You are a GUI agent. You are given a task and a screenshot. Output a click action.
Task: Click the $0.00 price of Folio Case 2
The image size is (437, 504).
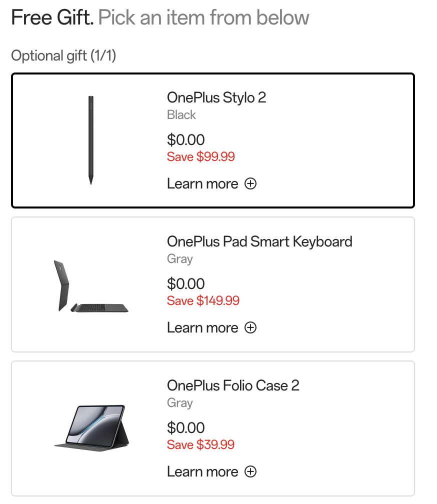[x=186, y=428]
